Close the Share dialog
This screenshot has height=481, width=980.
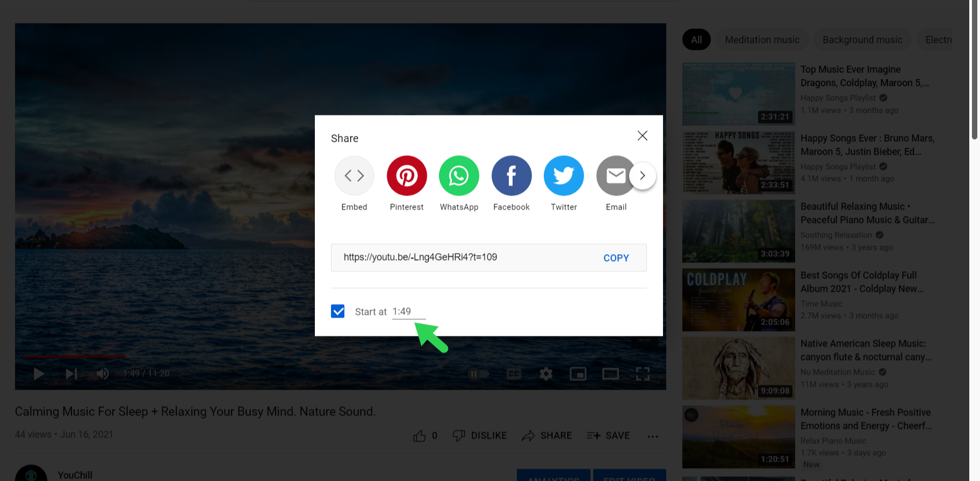click(642, 135)
